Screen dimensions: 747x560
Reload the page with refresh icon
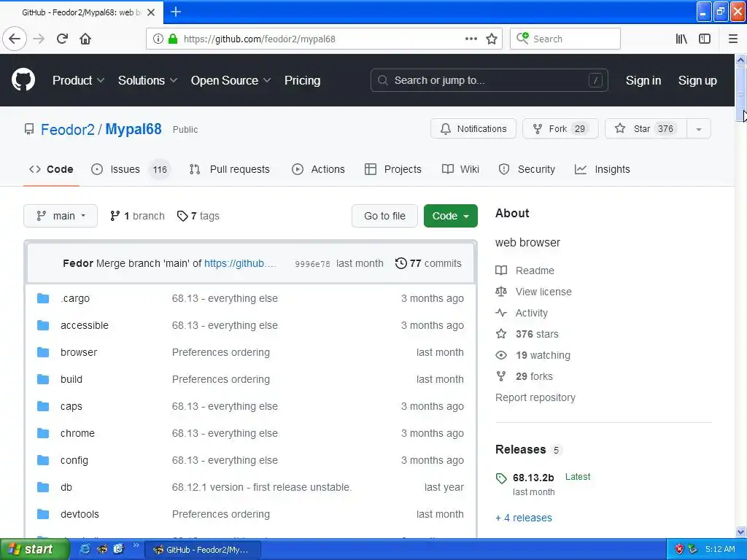coord(62,39)
